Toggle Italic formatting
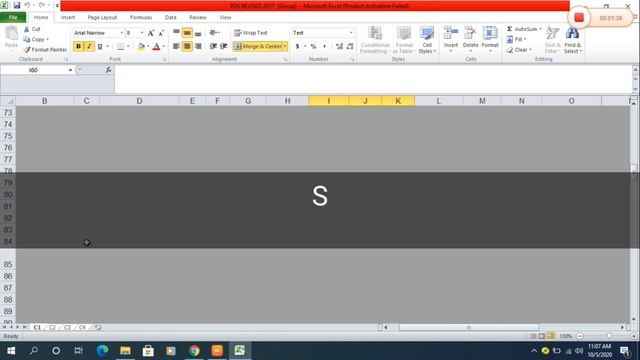The image size is (640, 360). click(89, 47)
